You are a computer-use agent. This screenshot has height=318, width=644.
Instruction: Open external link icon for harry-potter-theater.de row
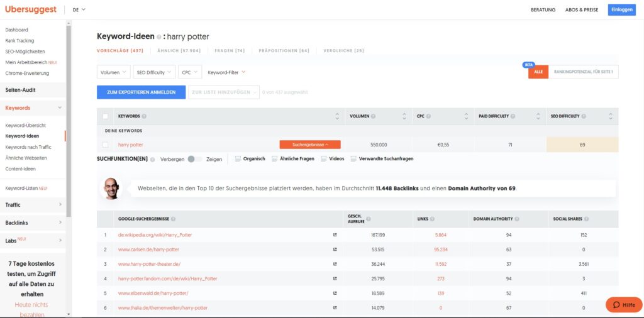pos(335,264)
